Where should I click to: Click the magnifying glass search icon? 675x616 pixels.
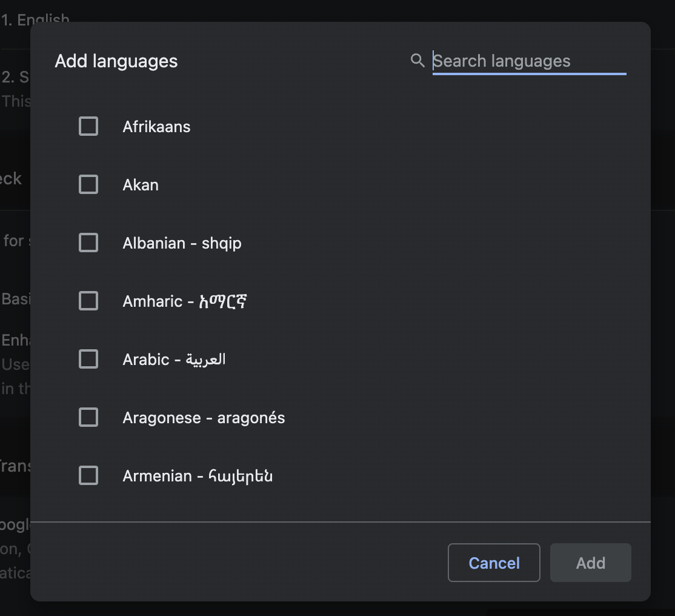pos(417,61)
